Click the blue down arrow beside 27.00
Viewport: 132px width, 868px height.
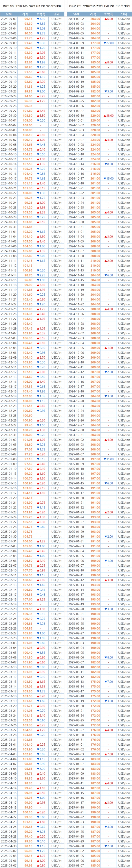pos(105,43)
